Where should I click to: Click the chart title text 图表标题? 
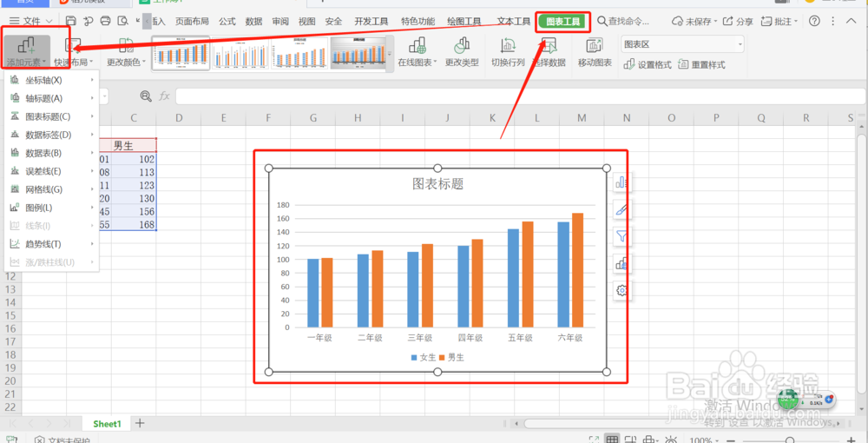(x=437, y=184)
